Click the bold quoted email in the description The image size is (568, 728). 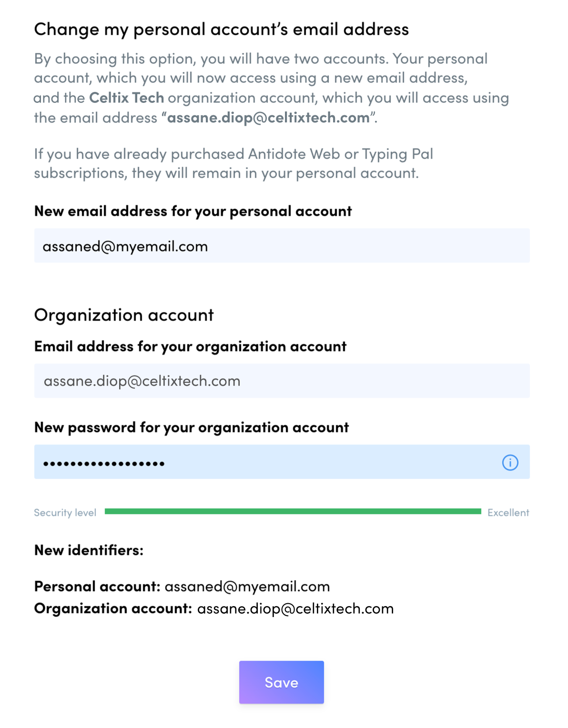point(268,118)
